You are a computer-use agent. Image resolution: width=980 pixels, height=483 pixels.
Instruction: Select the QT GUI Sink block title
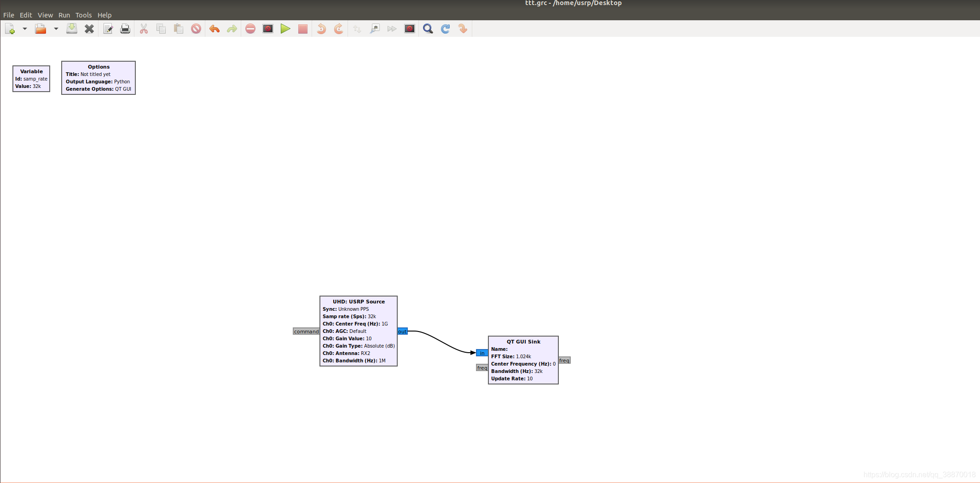point(523,342)
